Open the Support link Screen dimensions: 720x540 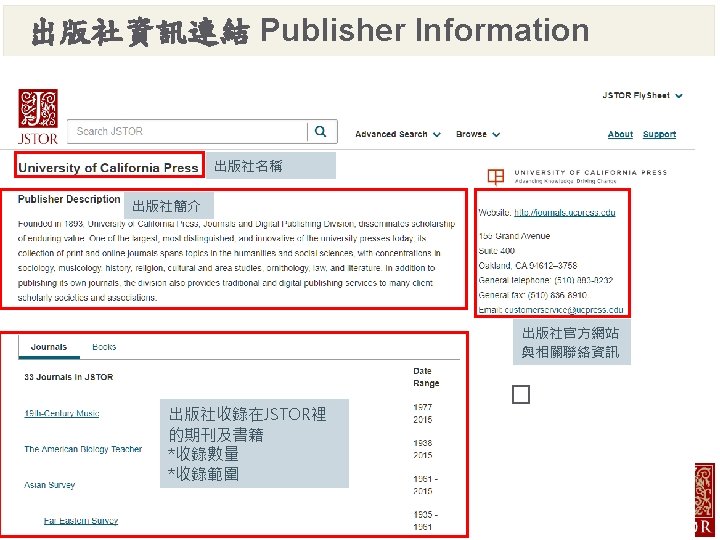point(659,134)
